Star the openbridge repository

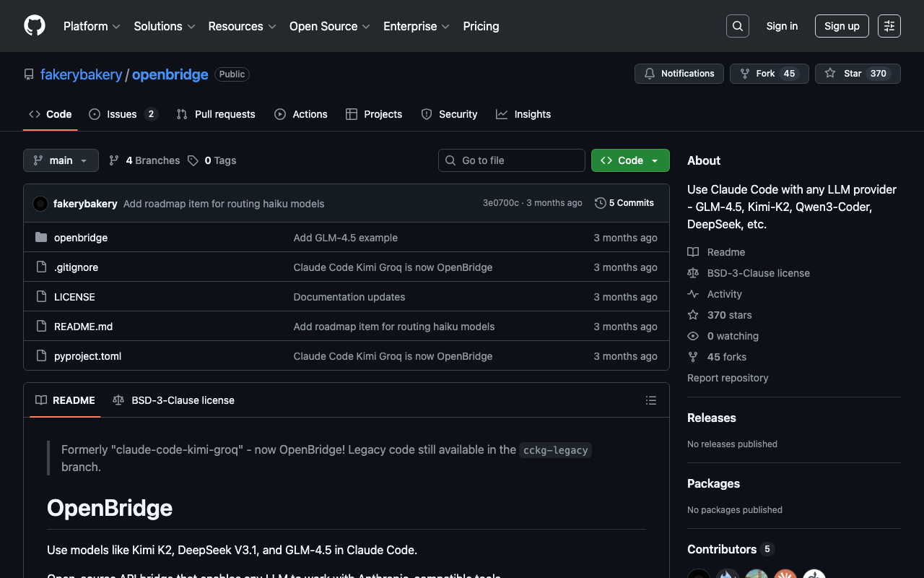(845, 74)
